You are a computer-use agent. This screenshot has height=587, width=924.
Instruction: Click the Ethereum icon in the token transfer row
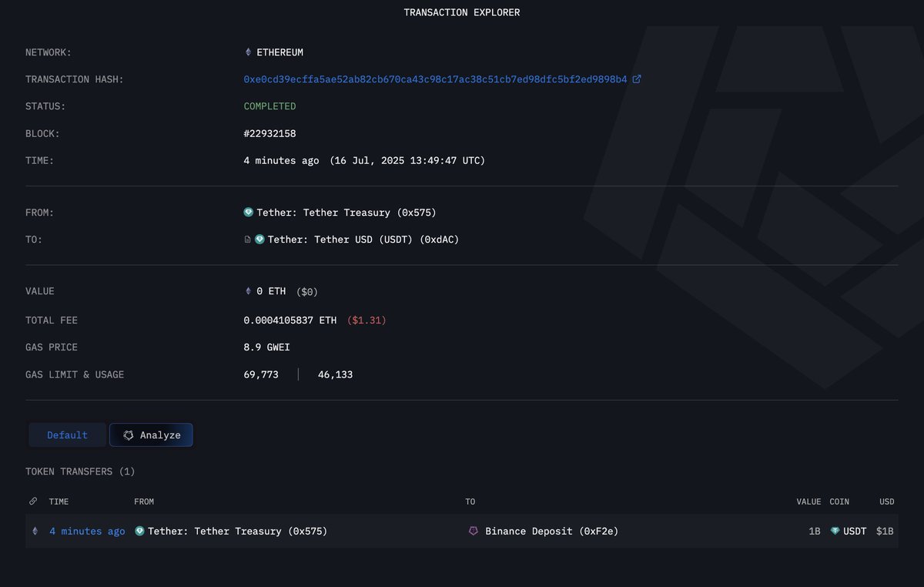coord(34,532)
